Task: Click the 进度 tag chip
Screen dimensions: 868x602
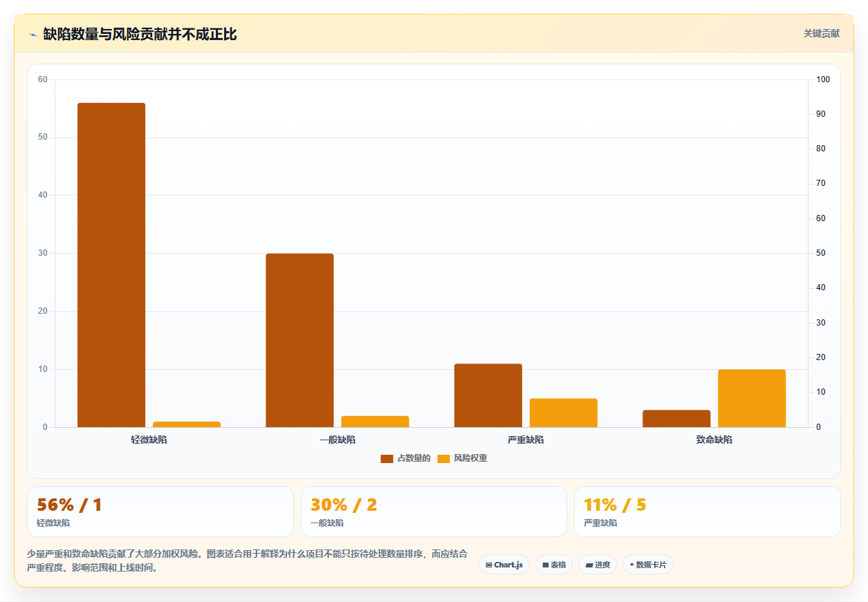Action: coord(598,565)
